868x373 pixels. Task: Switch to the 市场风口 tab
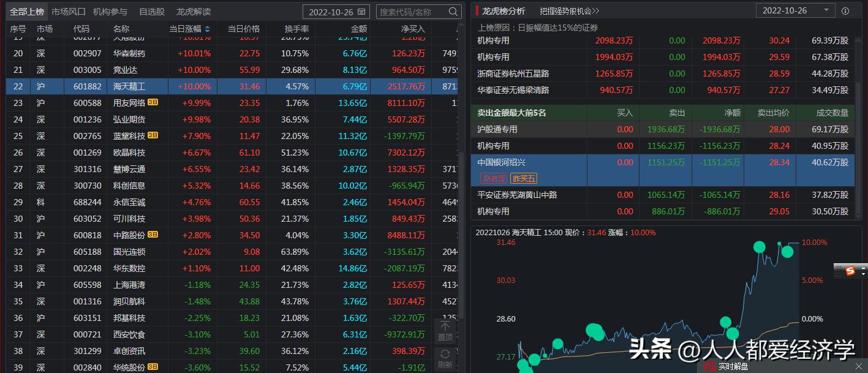[67, 10]
